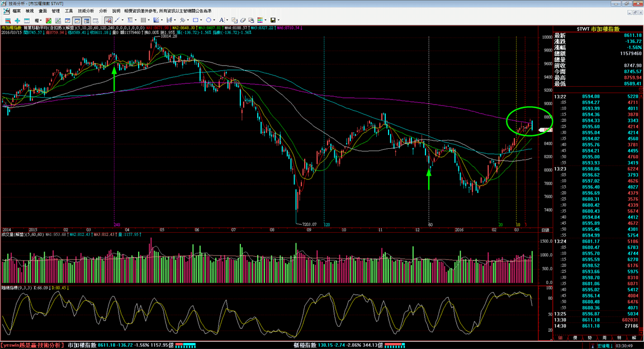Toggle the pressed split-chart layout button
644x349 pixels.
(x=86, y=20)
